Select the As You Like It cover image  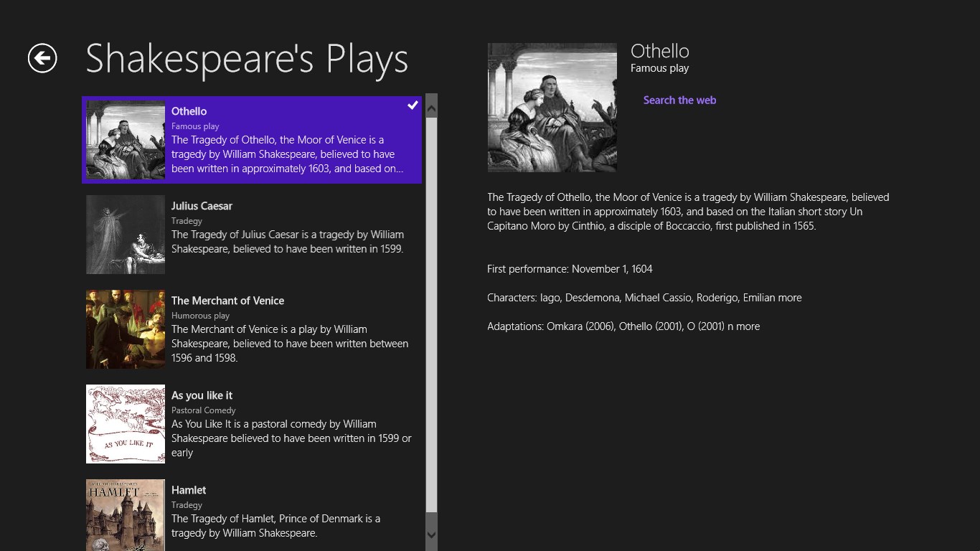[x=126, y=424]
